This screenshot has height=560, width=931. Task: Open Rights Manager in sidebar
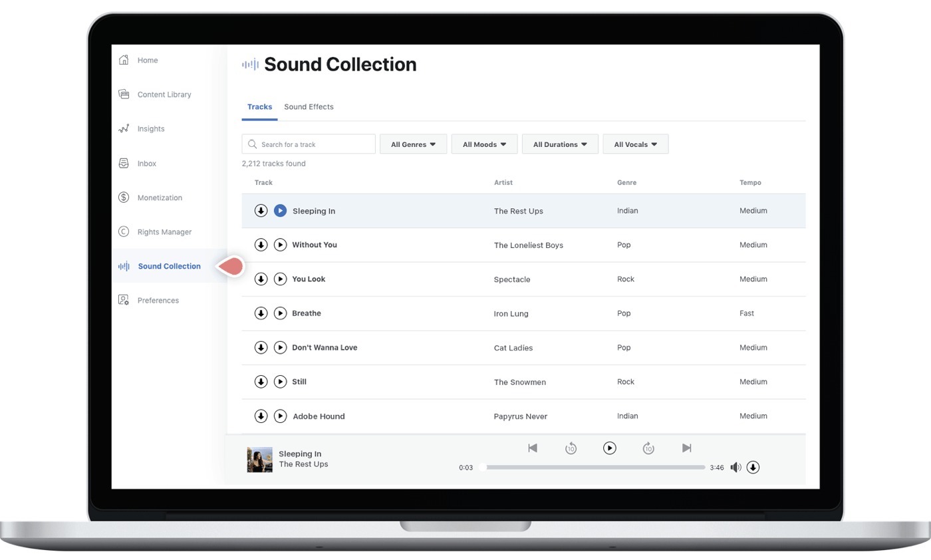[x=164, y=232]
